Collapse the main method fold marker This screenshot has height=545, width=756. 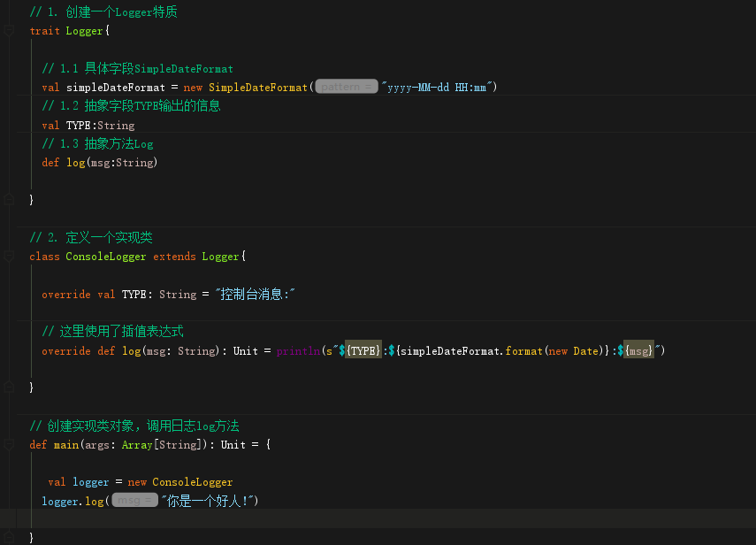pos(9,444)
